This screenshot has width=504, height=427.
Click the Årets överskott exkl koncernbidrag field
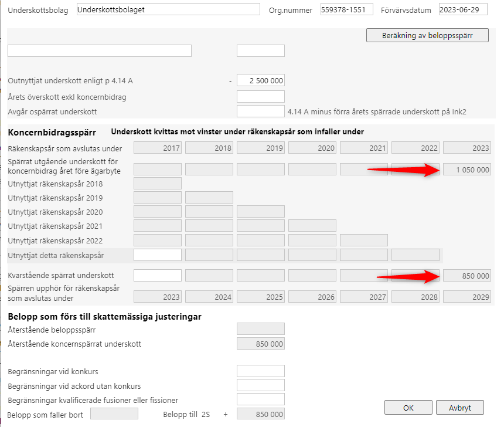[261, 97]
